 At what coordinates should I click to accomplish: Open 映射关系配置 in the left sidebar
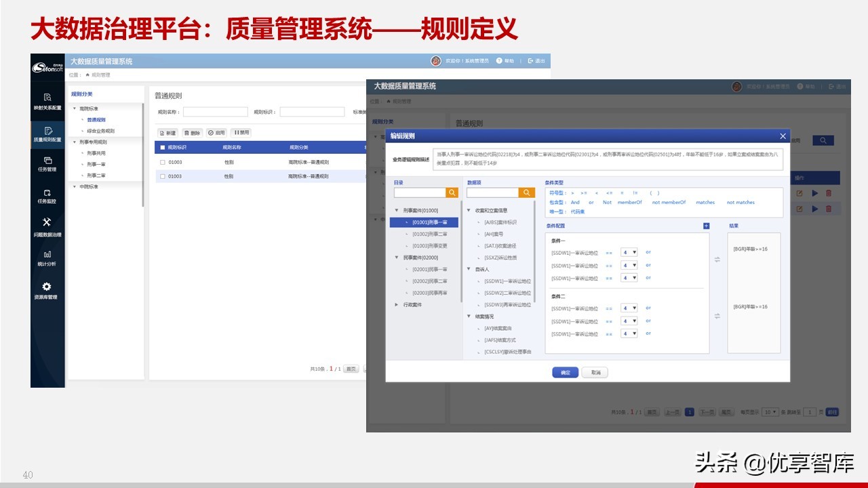47,102
